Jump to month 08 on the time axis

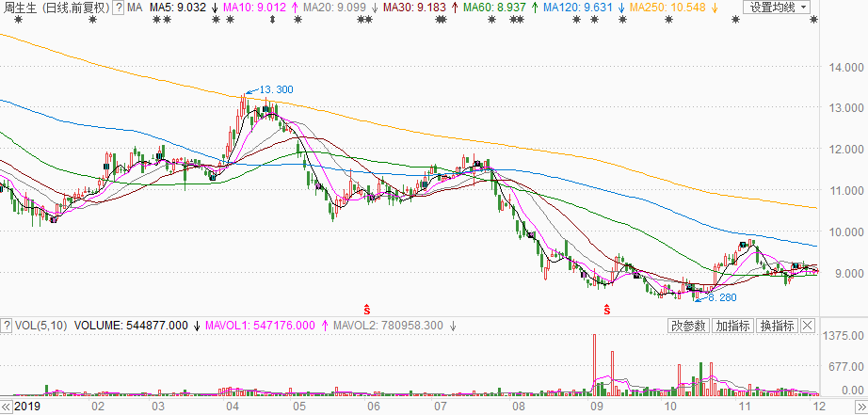[522, 407]
